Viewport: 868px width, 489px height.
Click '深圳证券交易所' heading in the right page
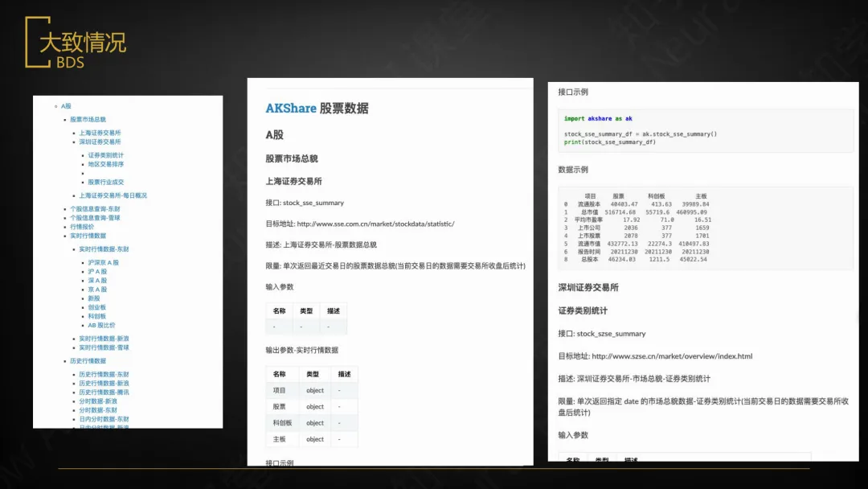coord(588,288)
